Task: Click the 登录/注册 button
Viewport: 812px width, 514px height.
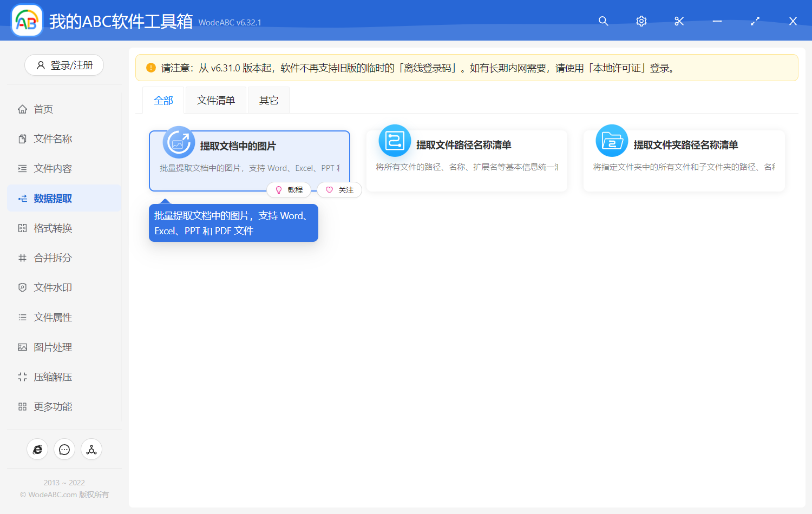Action: (x=64, y=65)
